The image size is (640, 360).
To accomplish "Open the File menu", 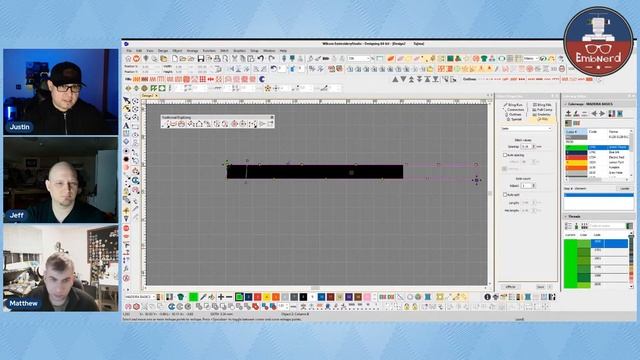I will [x=129, y=51].
